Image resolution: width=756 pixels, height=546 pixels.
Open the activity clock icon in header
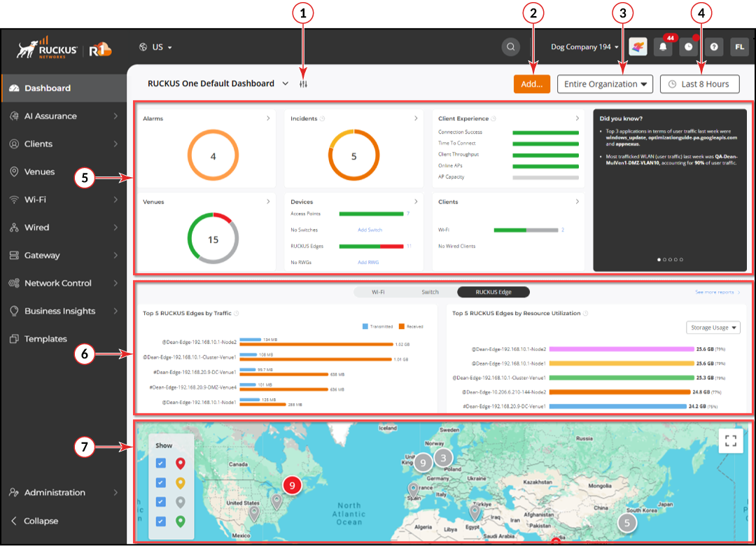pyautogui.click(x=688, y=47)
